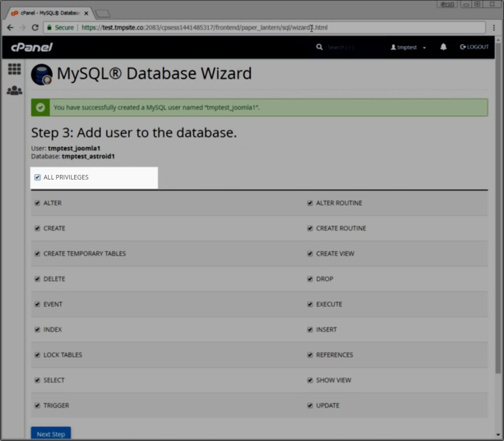
Task: Click the browser address bar URL
Action: [204, 28]
